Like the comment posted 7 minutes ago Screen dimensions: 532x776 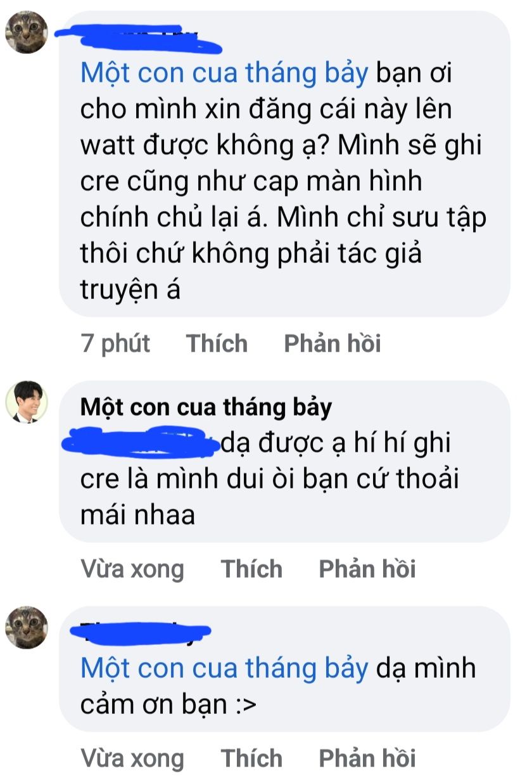click(217, 343)
